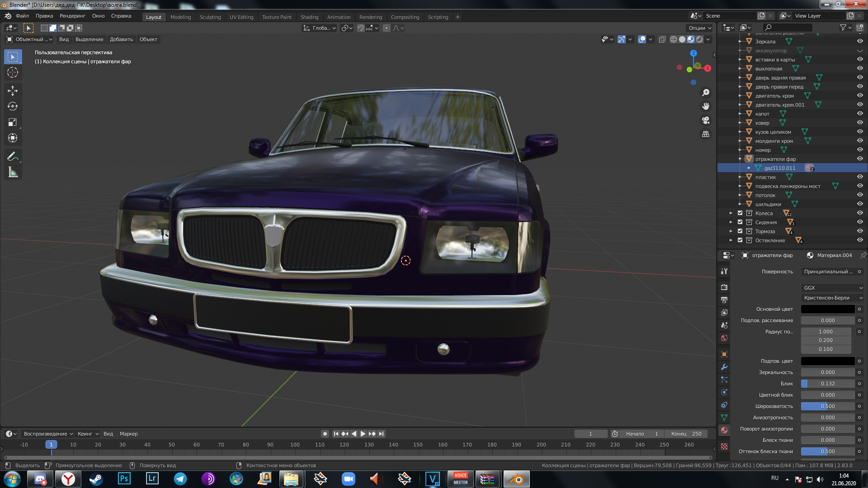The height and width of the screenshot is (488, 868).
Task: Hide the потолок object
Action: pyautogui.click(x=860, y=195)
